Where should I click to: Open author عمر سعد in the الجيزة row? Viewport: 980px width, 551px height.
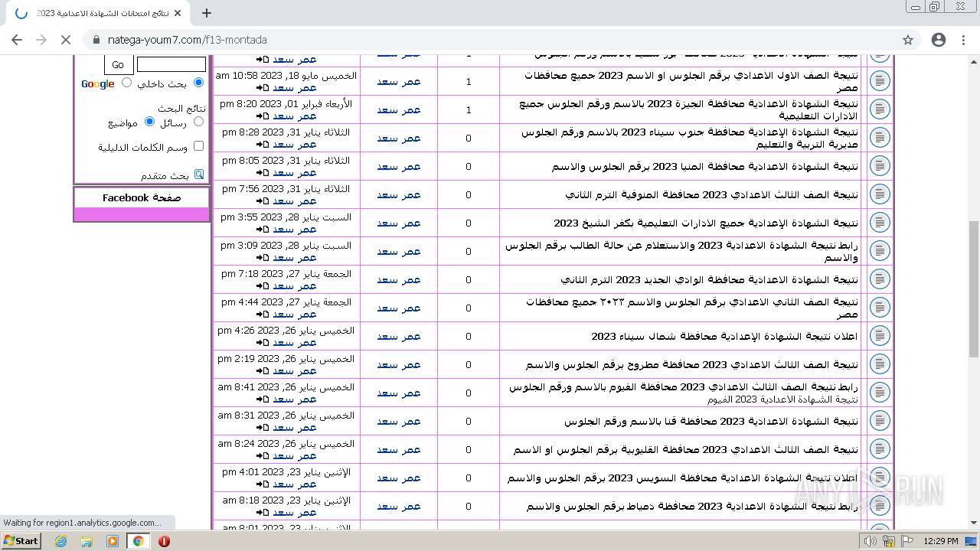(399, 109)
